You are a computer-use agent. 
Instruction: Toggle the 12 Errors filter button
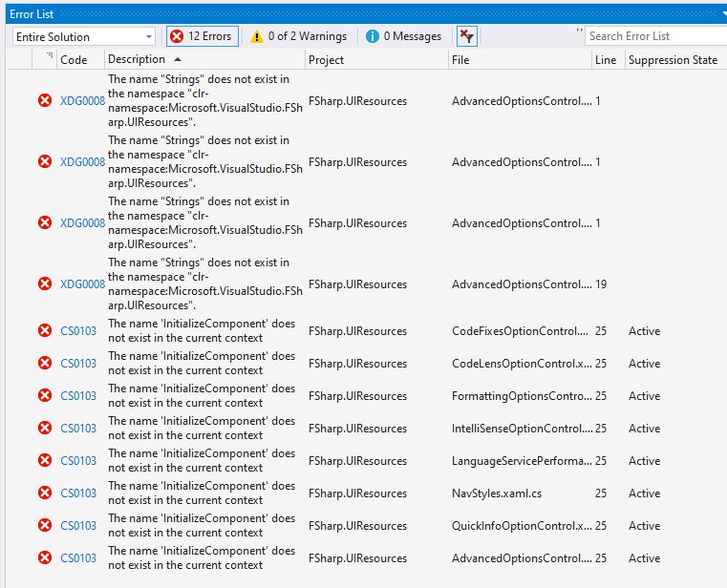pos(203,36)
